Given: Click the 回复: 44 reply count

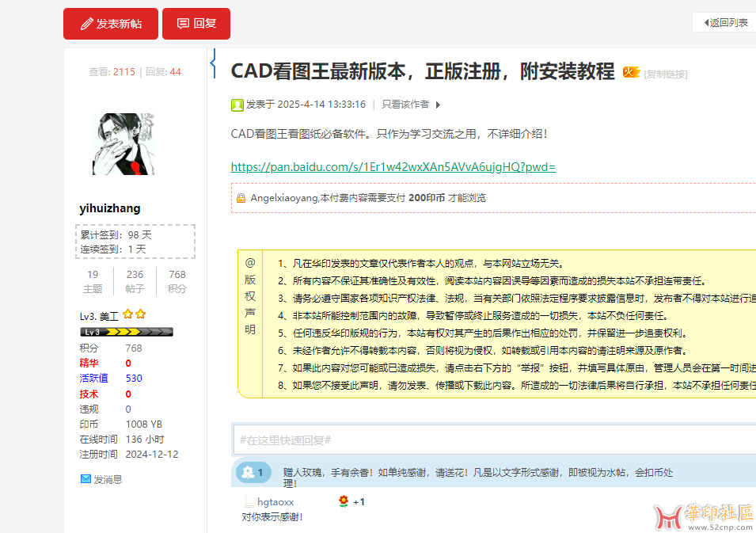Looking at the screenshot, I should pyautogui.click(x=163, y=72).
